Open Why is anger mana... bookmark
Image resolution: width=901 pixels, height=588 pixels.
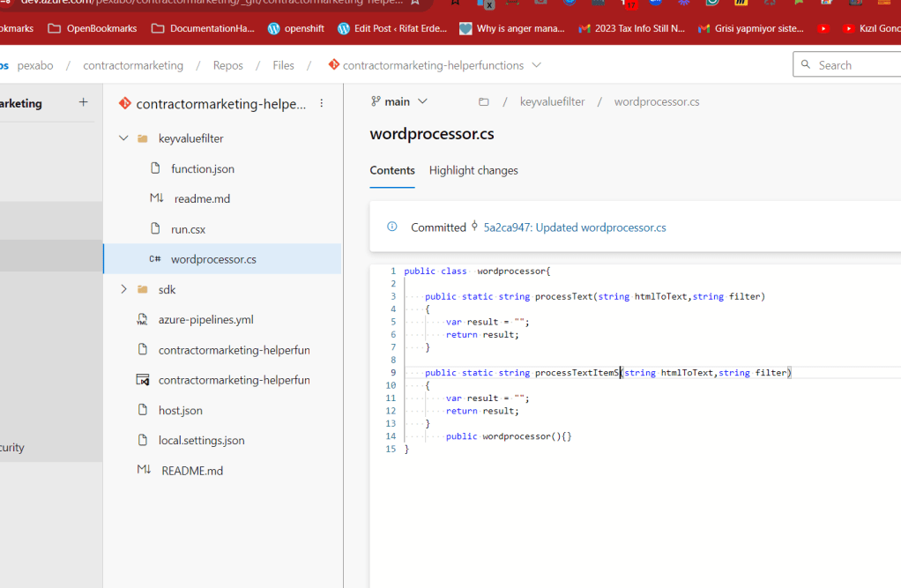(512, 28)
